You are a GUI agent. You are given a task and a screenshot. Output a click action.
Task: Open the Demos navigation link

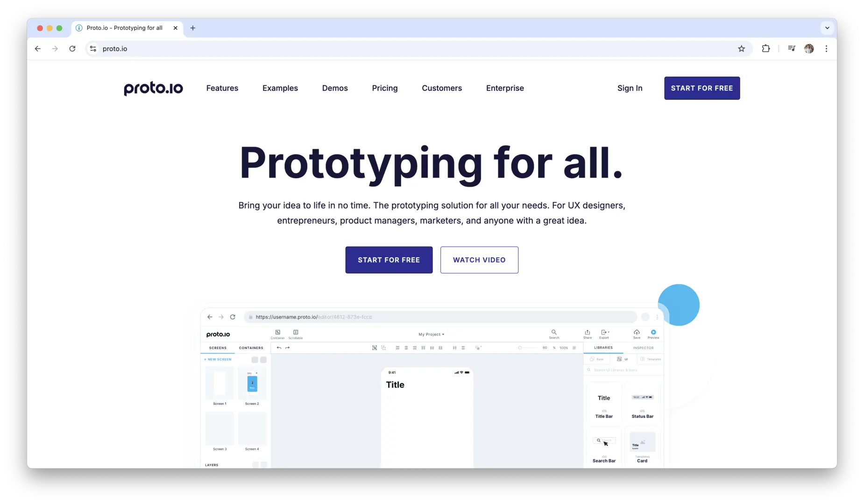pyautogui.click(x=335, y=88)
